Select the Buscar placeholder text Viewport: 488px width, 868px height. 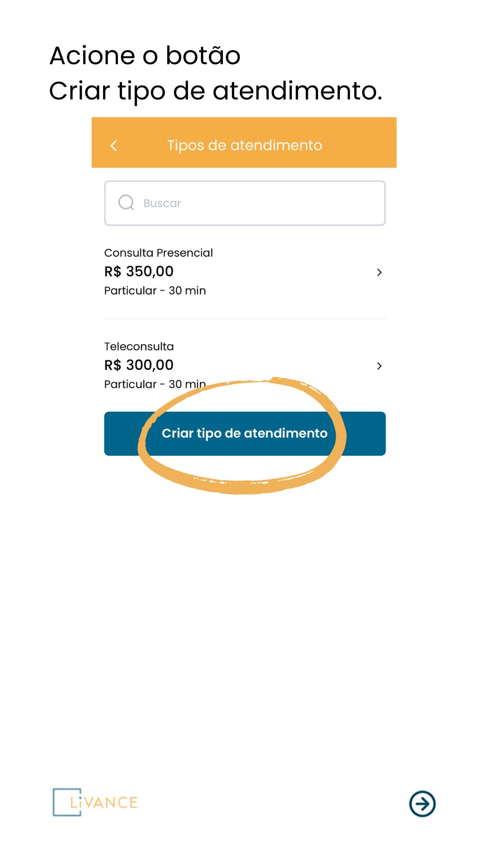tap(162, 203)
